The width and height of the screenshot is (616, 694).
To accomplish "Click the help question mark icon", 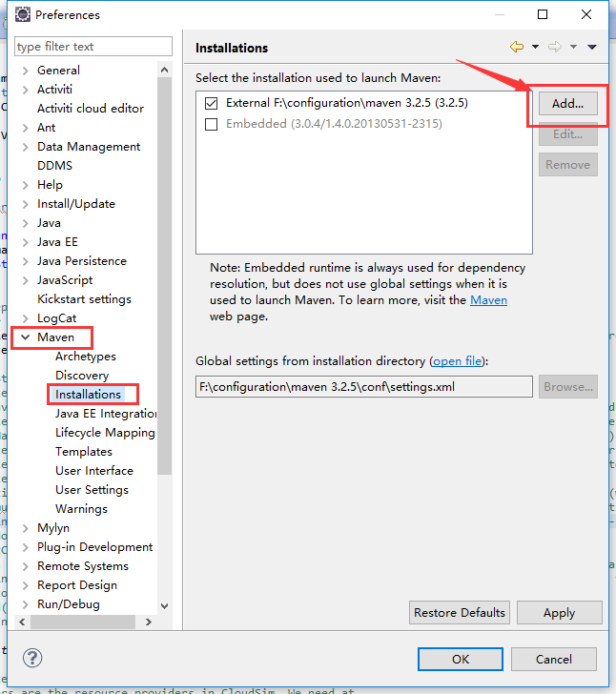I will pyautogui.click(x=32, y=658).
